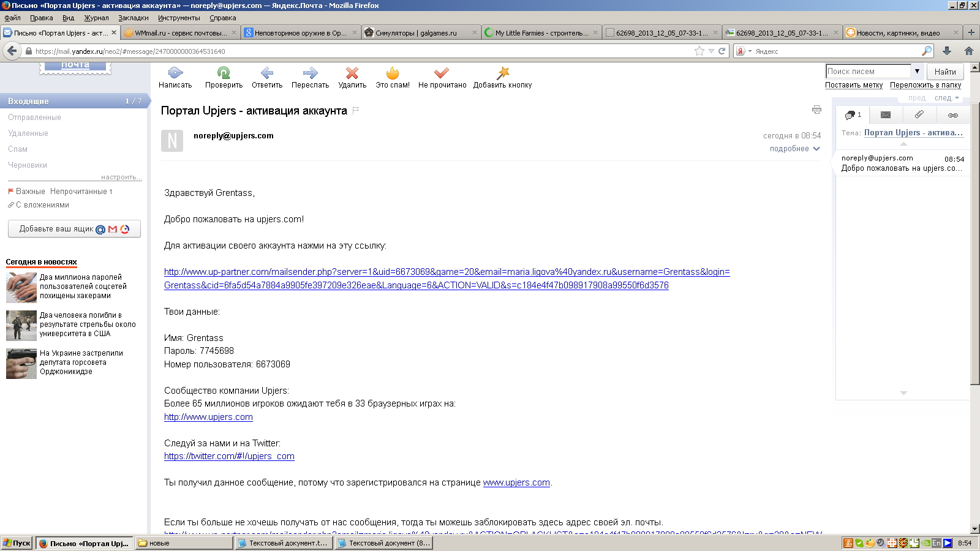Open the URL history dropdown arrow

tap(711, 51)
